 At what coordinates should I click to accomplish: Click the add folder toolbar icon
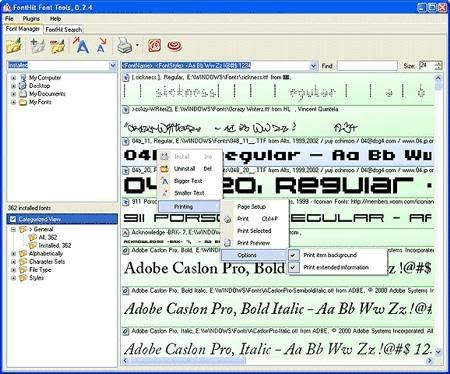37,46
